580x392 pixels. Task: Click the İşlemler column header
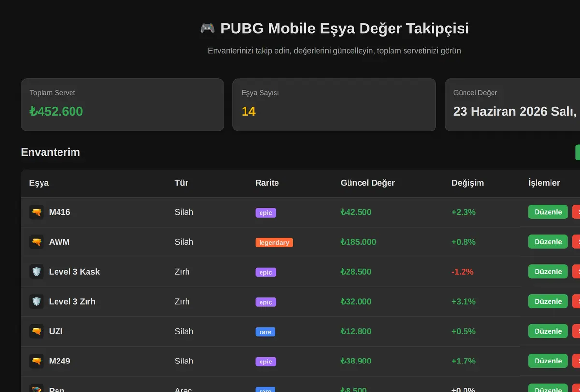click(544, 183)
